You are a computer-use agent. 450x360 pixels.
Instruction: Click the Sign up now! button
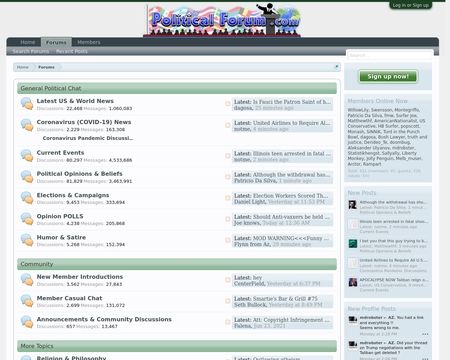click(388, 76)
